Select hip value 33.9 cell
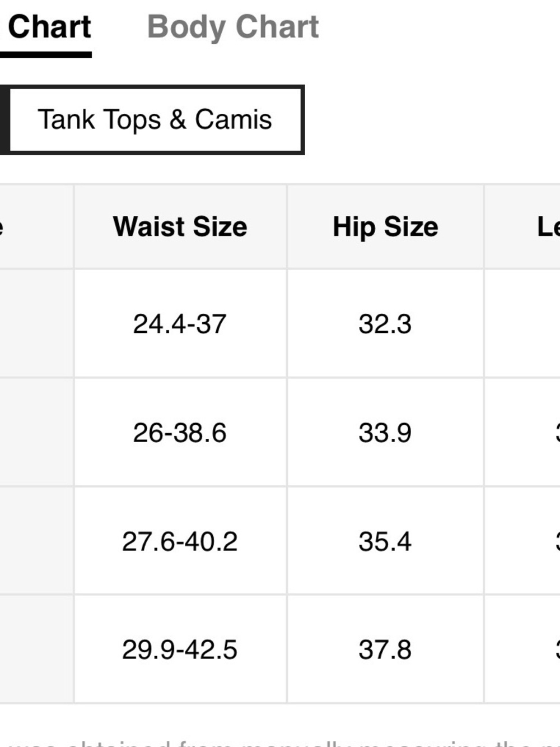The width and height of the screenshot is (560, 747). [x=385, y=432]
